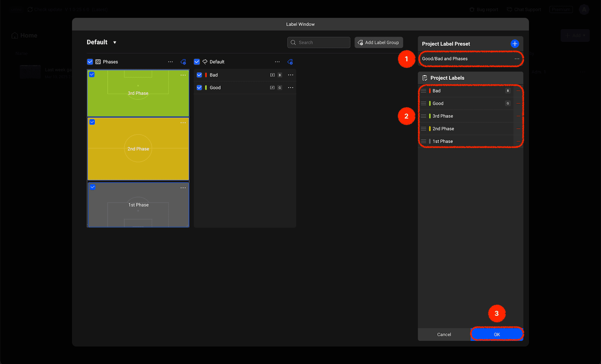Uncheck the Phases group checkbox
Screen dimensions: 601x364
[x=90, y=62]
